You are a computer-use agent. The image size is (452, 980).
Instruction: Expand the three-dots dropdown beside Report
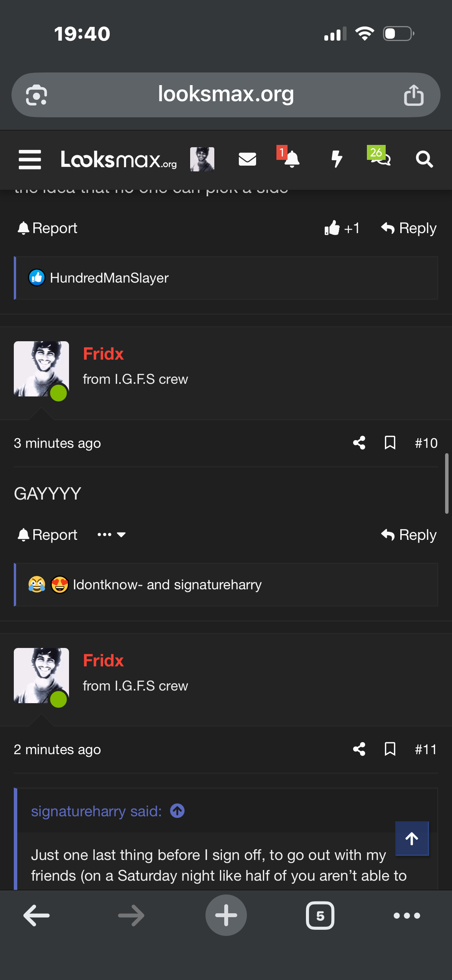coord(111,534)
